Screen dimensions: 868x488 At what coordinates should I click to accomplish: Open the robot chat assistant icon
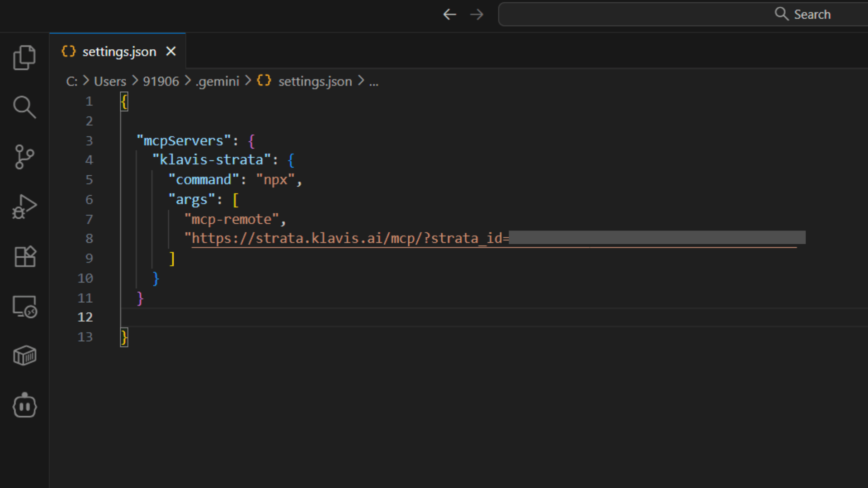[24, 406]
